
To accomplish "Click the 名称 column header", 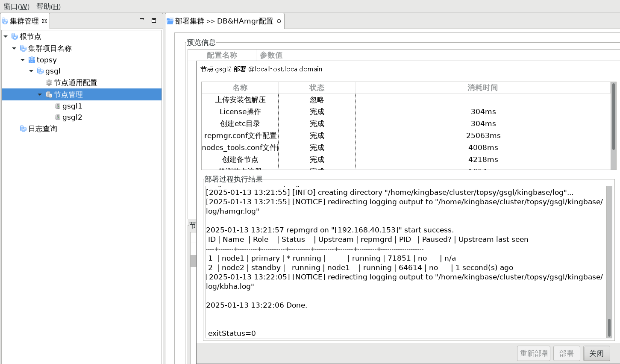I will click(240, 88).
